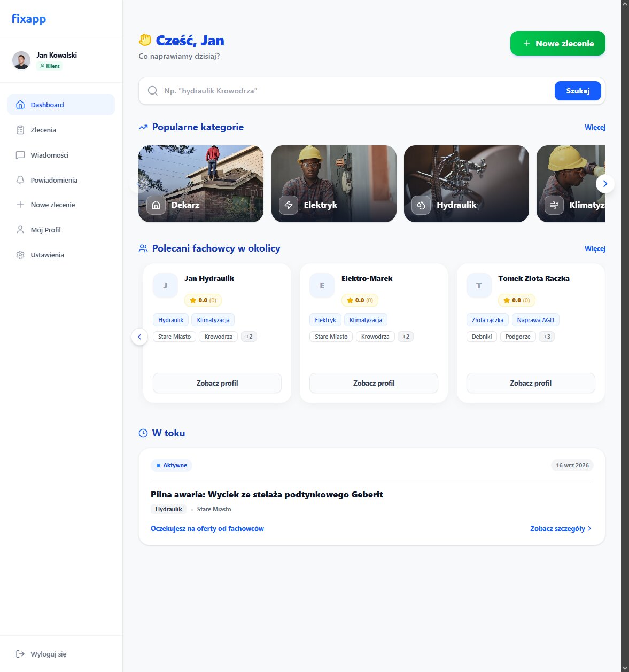Click the Zlecenia clipboard icon
This screenshot has height=672, width=629.
pos(20,130)
